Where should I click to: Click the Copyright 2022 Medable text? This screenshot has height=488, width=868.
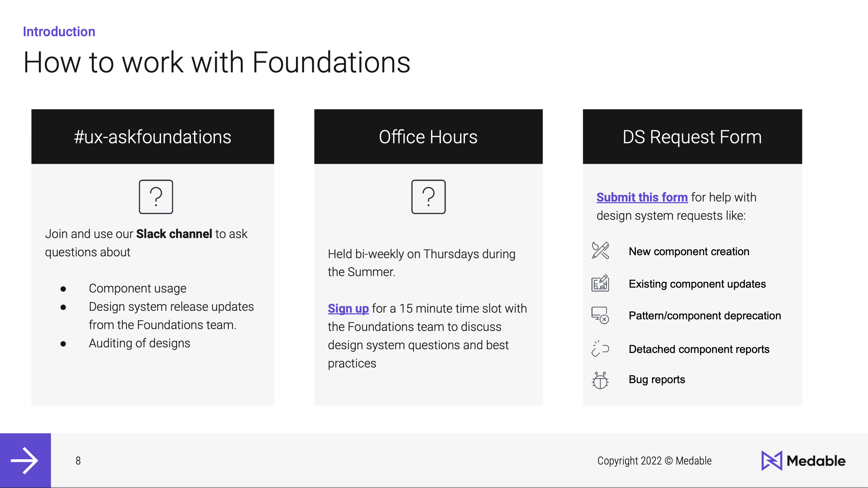click(x=655, y=460)
